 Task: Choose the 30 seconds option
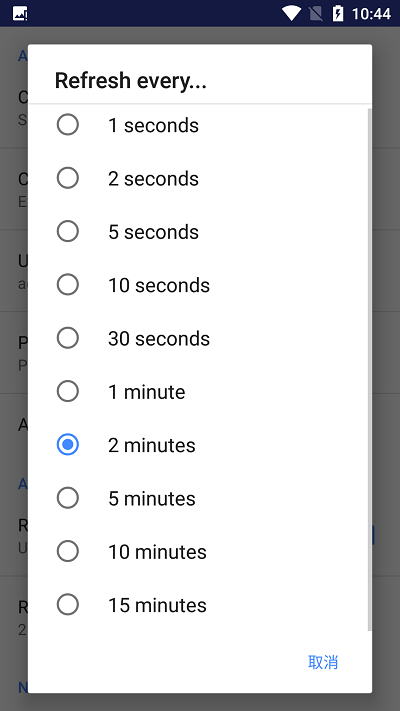click(x=68, y=338)
